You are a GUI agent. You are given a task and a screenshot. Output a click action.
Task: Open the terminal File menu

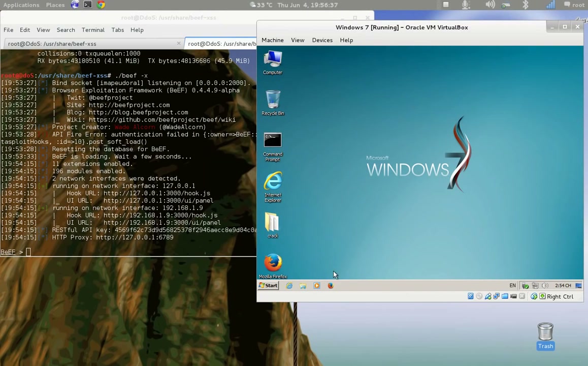8,30
